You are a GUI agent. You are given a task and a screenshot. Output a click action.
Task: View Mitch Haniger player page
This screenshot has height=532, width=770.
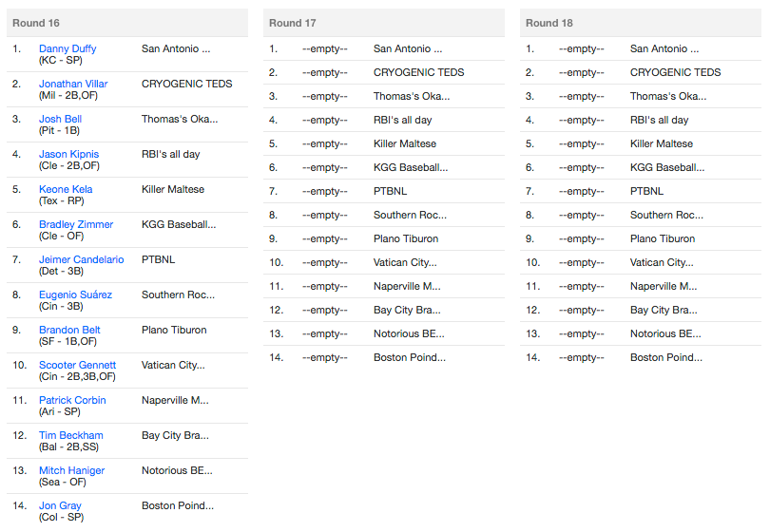tap(71, 470)
